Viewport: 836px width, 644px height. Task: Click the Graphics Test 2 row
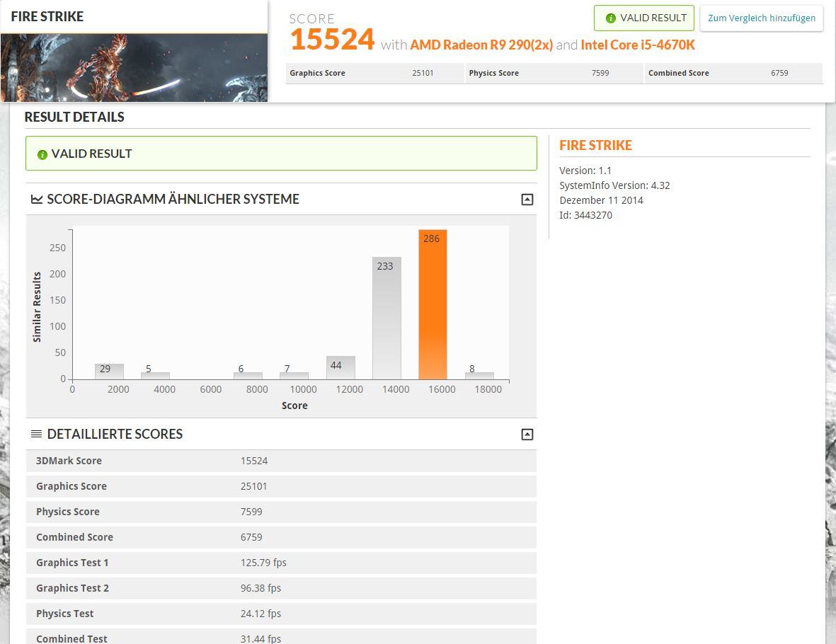tap(281, 589)
